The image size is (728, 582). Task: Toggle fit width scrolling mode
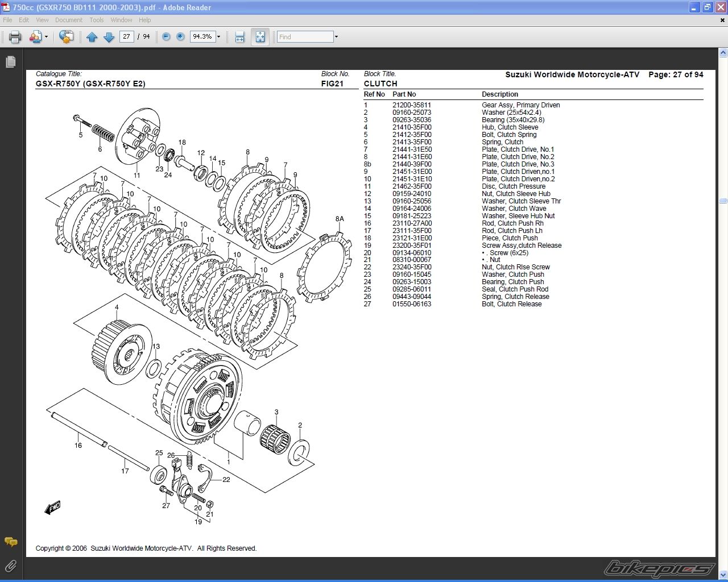pyautogui.click(x=240, y=37)
